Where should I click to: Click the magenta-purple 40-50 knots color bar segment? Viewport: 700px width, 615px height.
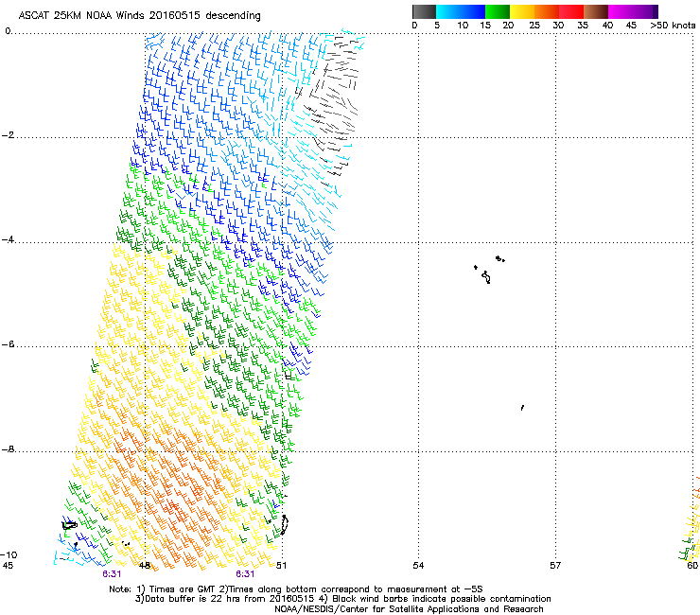[633, 11]
